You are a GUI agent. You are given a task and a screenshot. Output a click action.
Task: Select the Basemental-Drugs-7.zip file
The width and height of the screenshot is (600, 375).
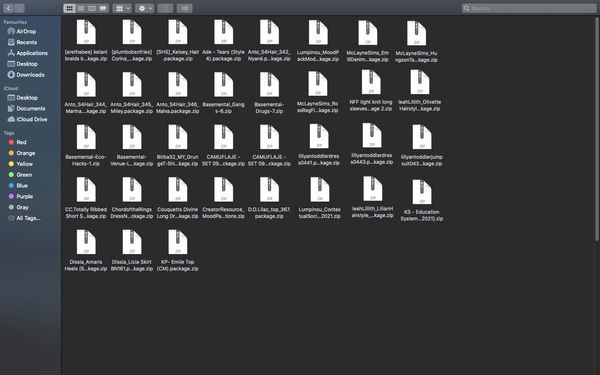tap(269, 93)
